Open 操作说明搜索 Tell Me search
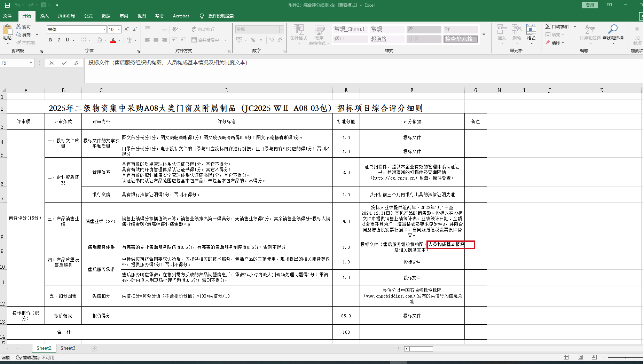Screen dimensions: 643x364 pyautogui.click(x=217, y=16)
